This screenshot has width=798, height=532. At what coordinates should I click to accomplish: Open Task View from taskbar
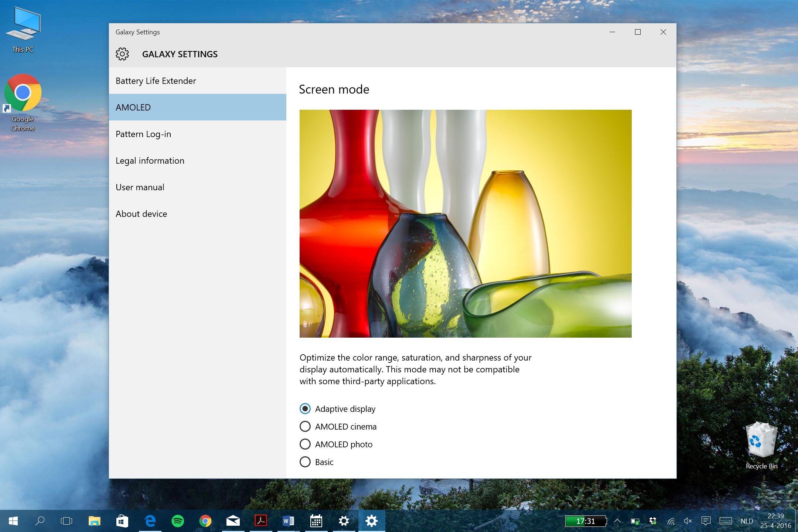tap(66, 521)
